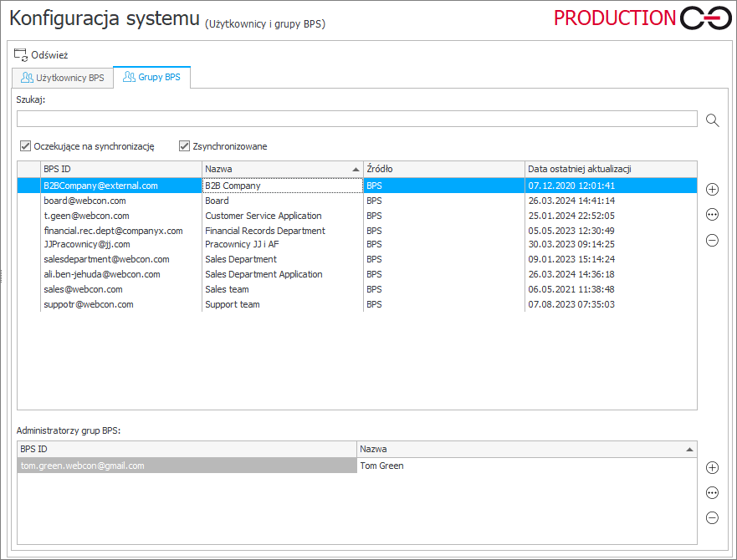
Task: Click the search magnifier icon
Action: tap(712, 120)
